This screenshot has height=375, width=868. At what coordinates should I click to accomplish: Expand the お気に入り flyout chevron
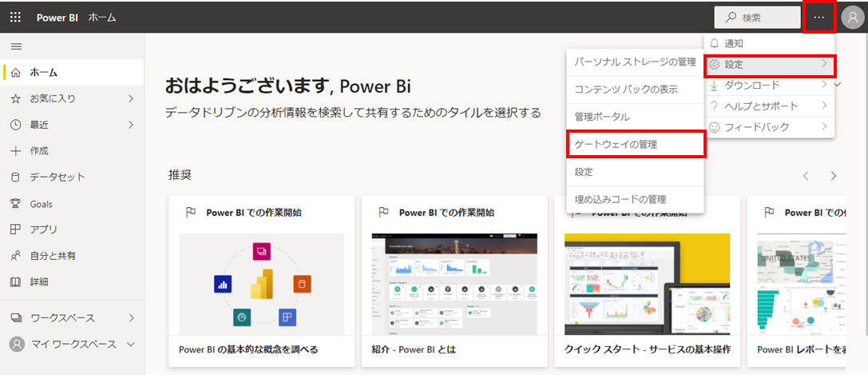click(131, 99)
